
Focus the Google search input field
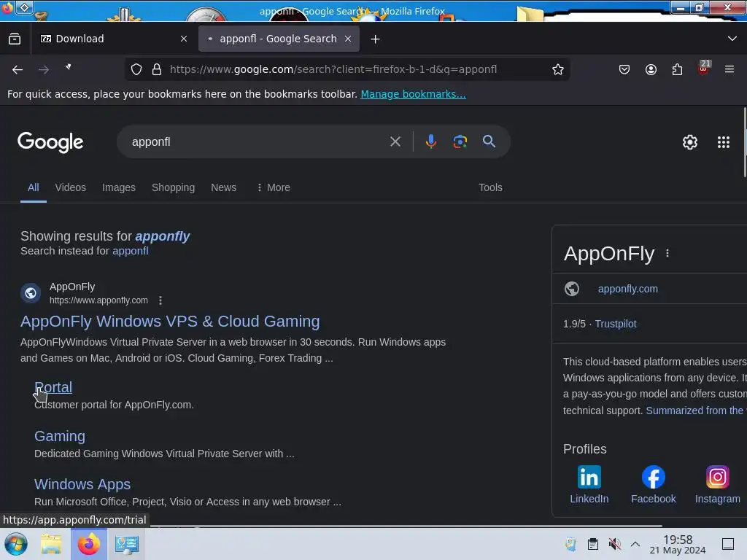[x=258, y=142]
